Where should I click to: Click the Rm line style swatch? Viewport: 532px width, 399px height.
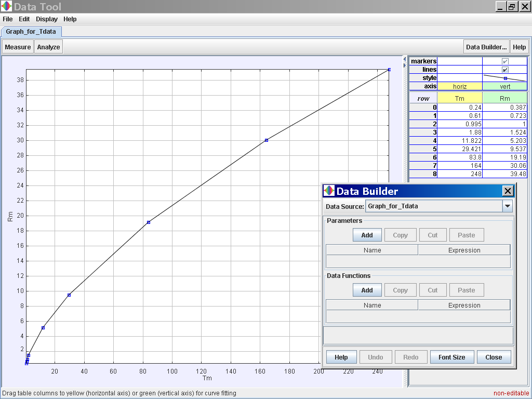(505, 78)
